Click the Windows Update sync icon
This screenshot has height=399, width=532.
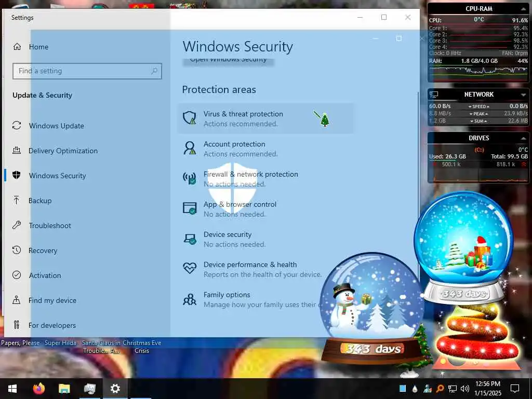[17, 125]
